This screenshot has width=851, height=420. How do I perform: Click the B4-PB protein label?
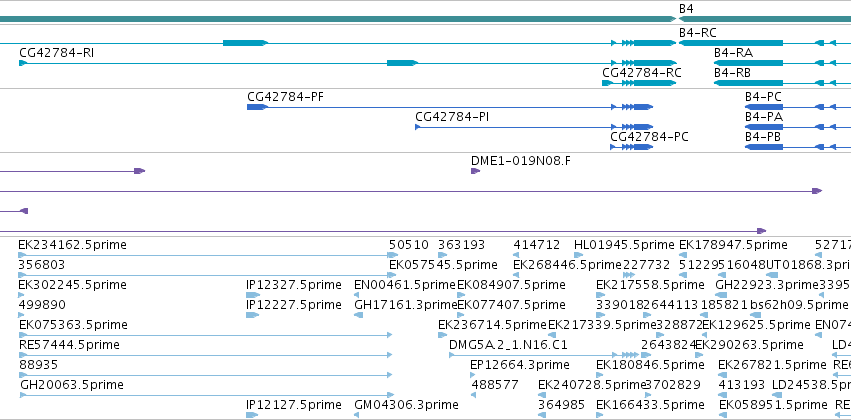tap(763, 137)
